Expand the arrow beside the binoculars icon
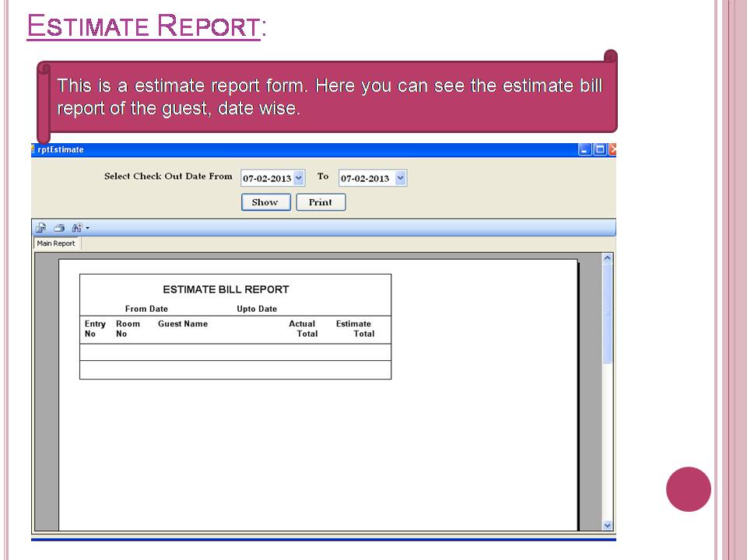Screen dimensions: 747x560 [x=88, y=229]
